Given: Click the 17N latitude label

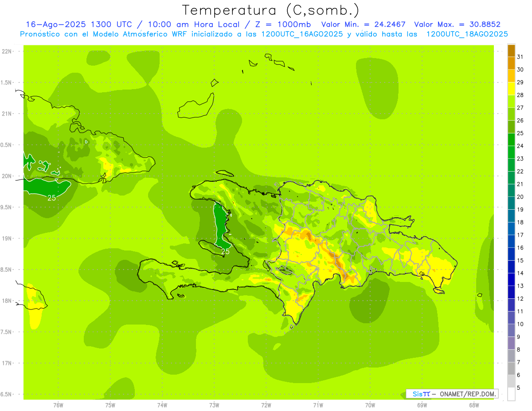Looking at the screenshot, I should click(7, 363).
